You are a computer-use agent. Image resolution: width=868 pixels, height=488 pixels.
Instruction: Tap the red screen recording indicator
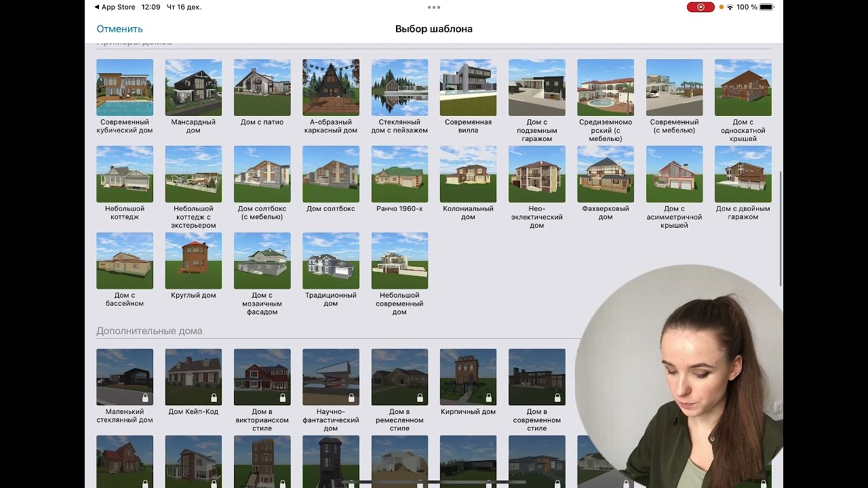coord(701,7)
